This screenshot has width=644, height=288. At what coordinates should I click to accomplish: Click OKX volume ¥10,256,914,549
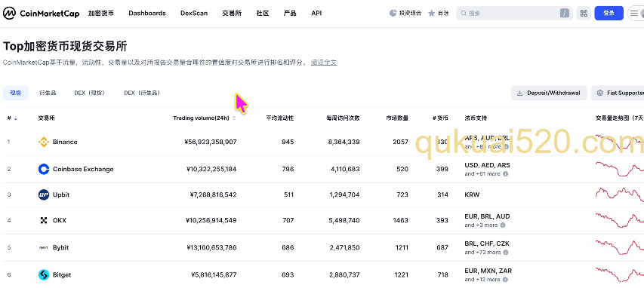click(211, 220)
